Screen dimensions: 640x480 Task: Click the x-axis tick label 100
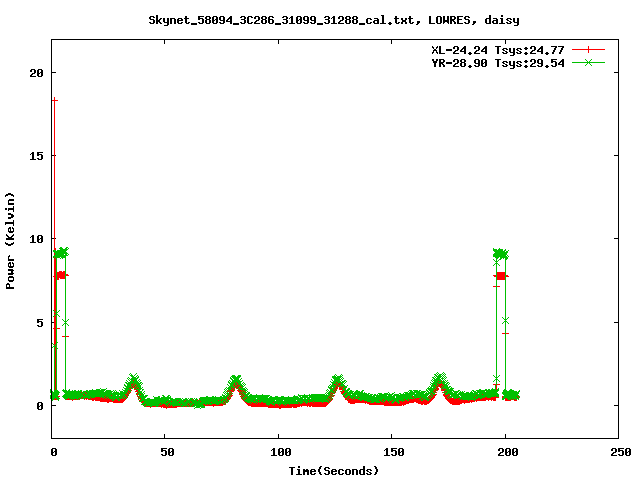point(279,452)
